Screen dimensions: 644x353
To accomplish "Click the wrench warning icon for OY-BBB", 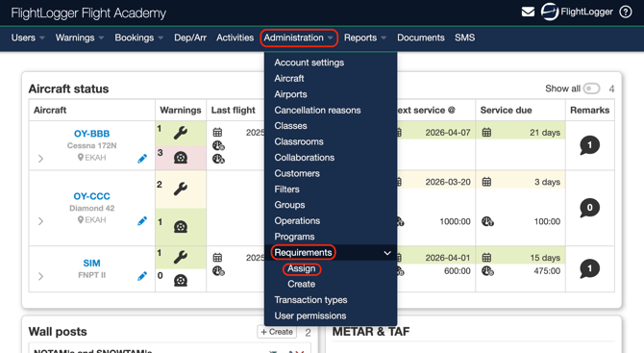I will [x=181, y=133].
